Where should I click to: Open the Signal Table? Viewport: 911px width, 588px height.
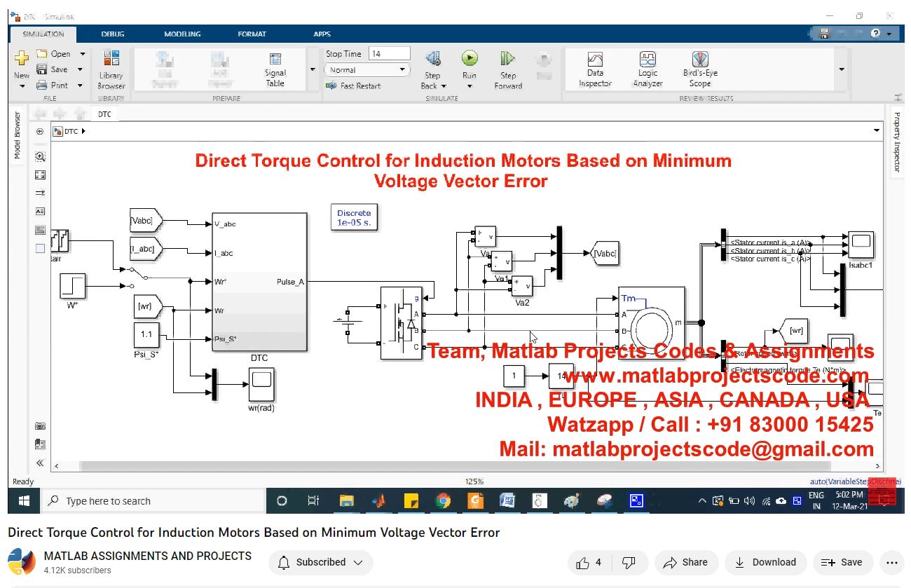275,70
